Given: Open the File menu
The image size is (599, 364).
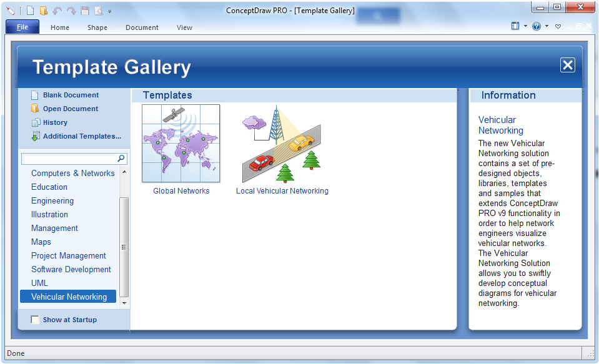Looking at the screenshot, I should click(22, 27).
